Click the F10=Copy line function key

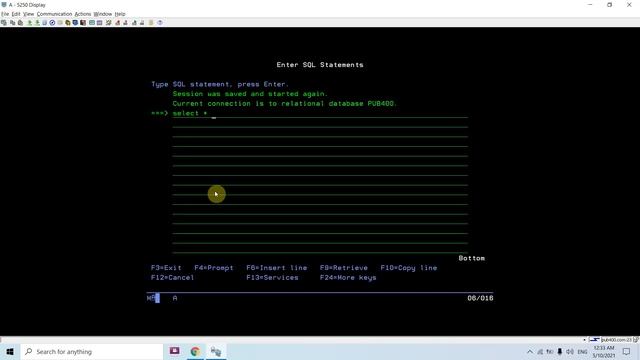[x=409, y=268]
